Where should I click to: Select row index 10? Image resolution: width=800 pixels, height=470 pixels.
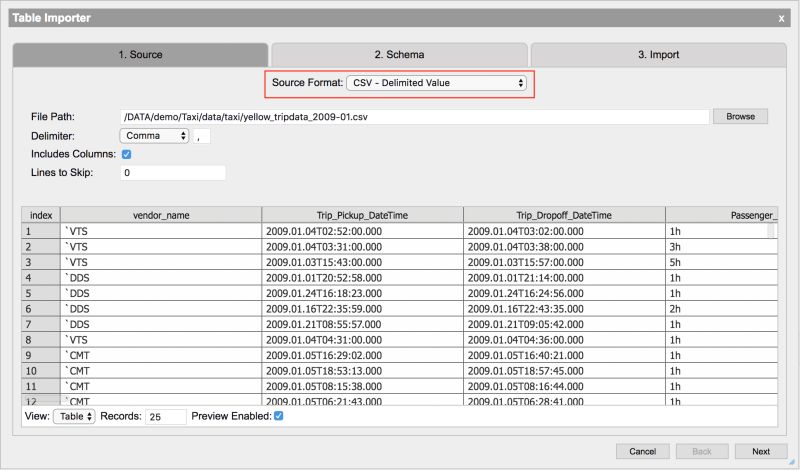[x=41, y=371]
